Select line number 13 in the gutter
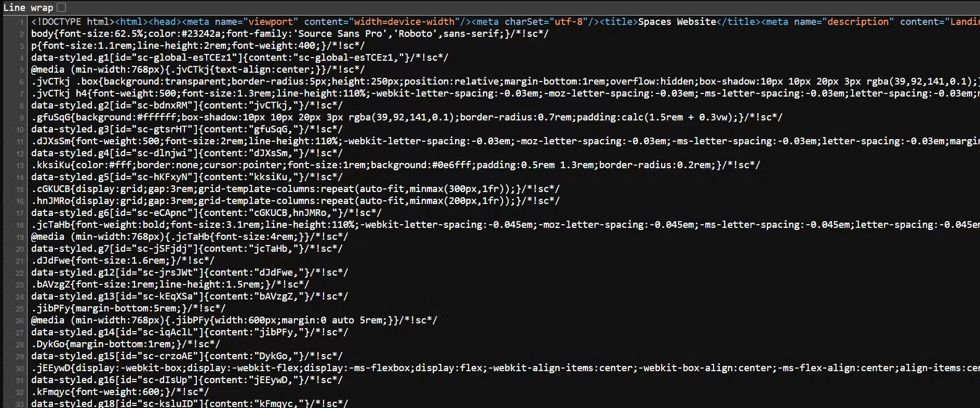The height and width of the screenshot is (408, 980). [x=20, y=166]
